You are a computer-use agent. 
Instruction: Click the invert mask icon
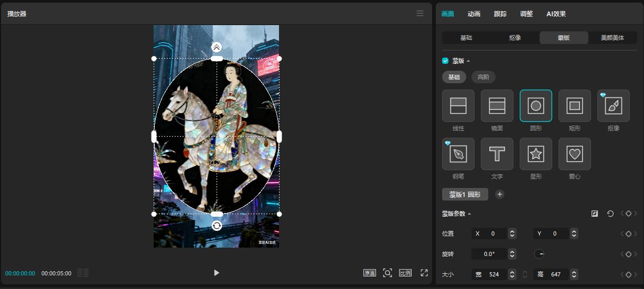click(x=595, y=214)
